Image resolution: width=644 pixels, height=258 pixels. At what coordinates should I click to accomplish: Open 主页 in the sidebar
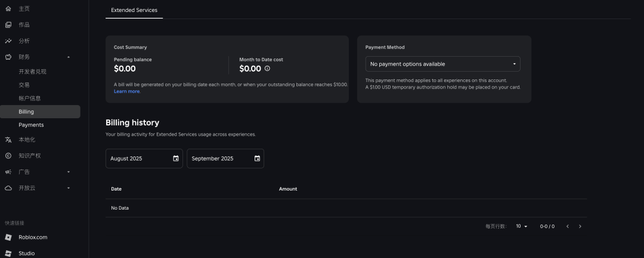[x=24, y=8]
